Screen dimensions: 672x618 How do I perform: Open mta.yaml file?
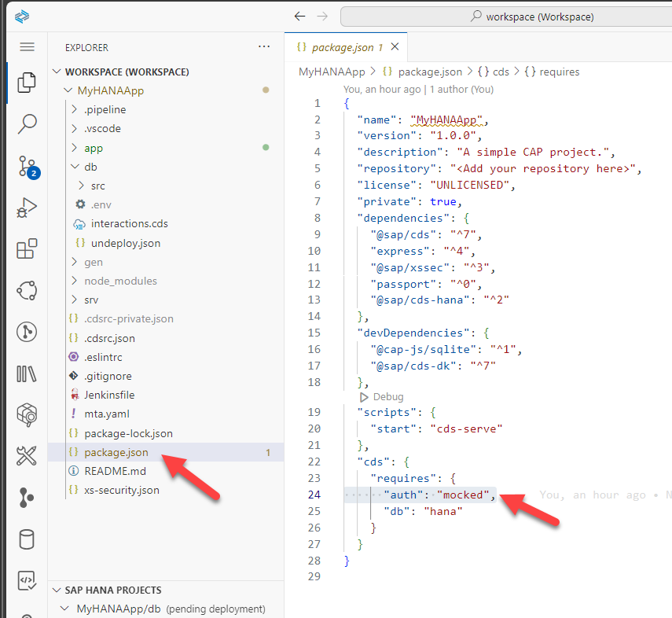coord(107,414)
